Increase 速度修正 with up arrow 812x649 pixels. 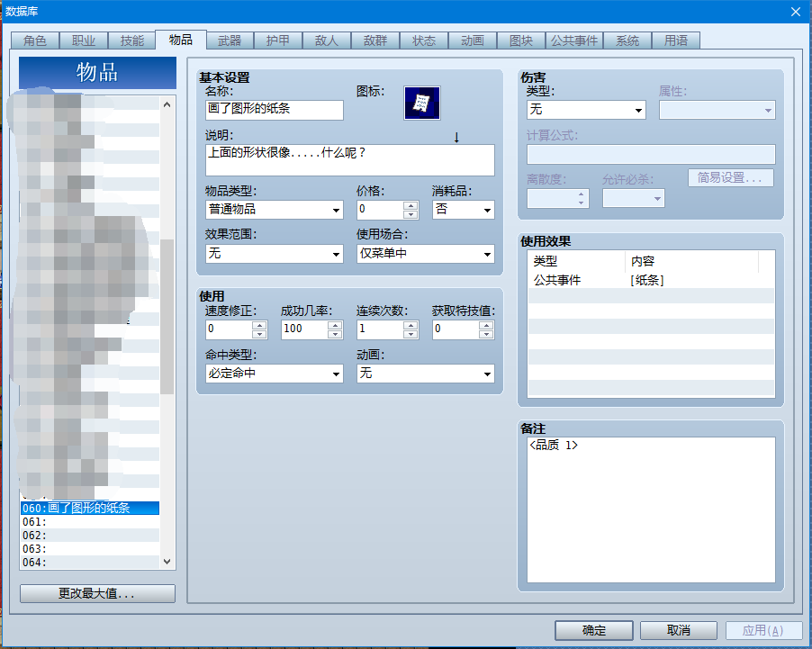click(259, 325)
